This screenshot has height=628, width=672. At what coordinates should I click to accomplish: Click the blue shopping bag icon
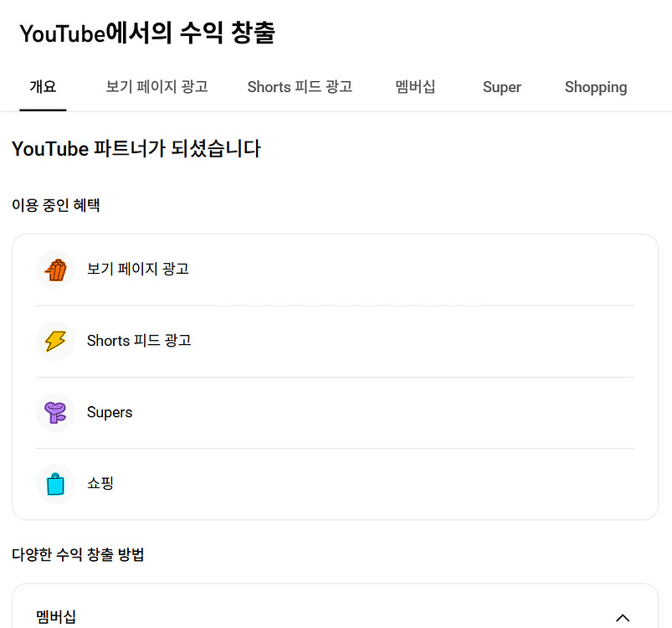pos(55,484)
